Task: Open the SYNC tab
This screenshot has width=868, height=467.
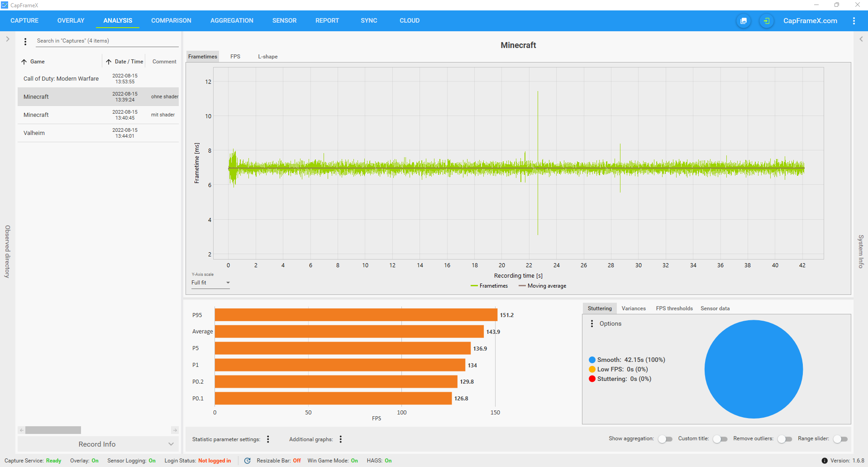Action: coord(369,21)
